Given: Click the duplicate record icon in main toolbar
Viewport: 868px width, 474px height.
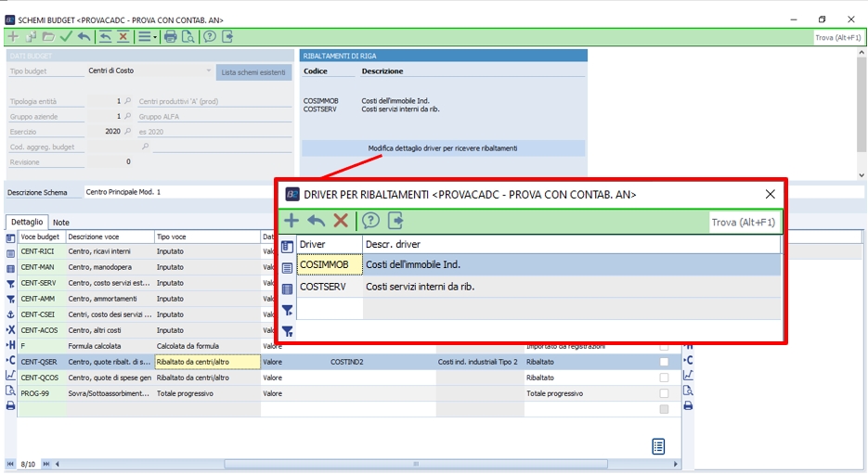Looking at the screenshot, I should point(31,37).
